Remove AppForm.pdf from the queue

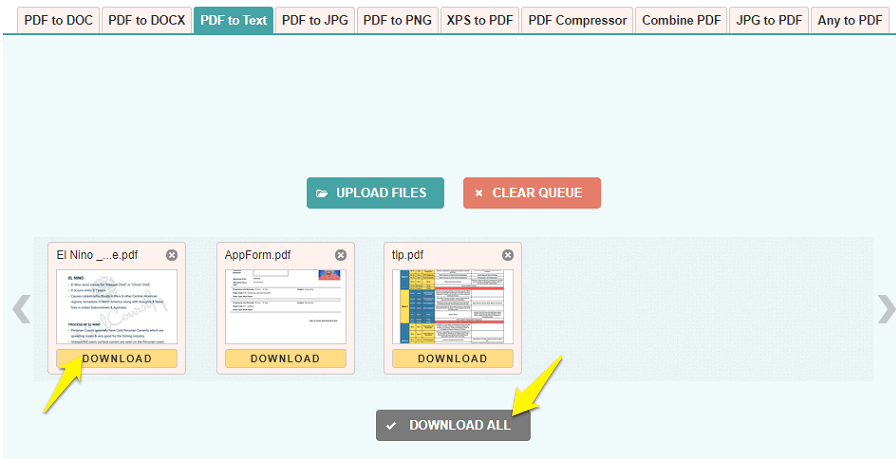pyautogui.click(x=341, y=255)
